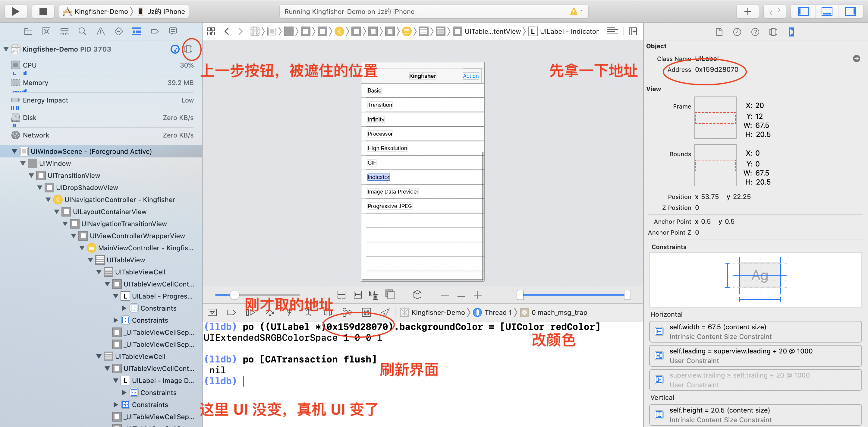
Task: Click the Debug View Hierarchy icon
Action: (x=328, y=312)
